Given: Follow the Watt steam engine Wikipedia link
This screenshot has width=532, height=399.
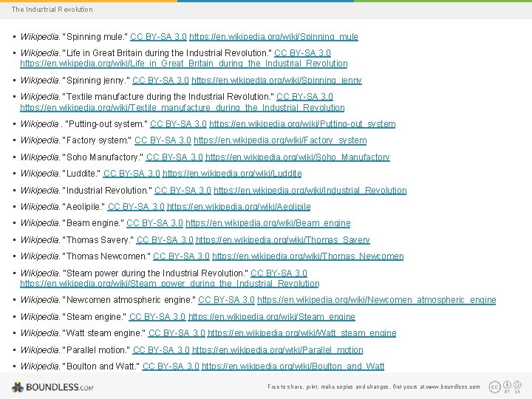Looking at the screenshot, I should coord(302,333).
